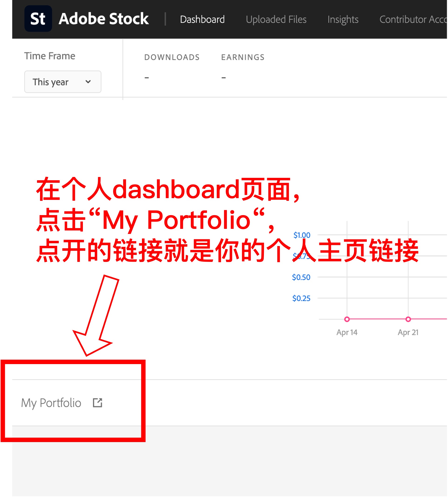Image resolution: width=448 pixels, height=497 pixels.
Task: Click the $1.00 axis label
Action: point(302,235)
